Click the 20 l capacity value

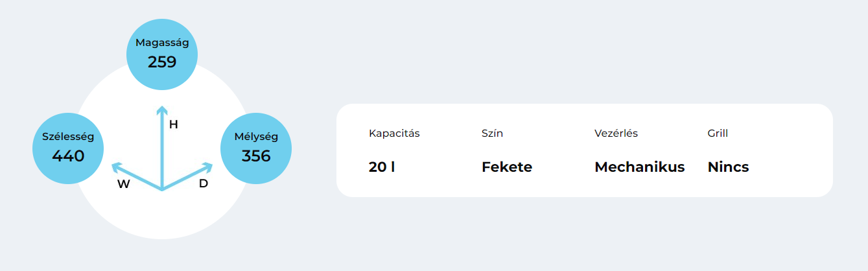coord(382,167)
